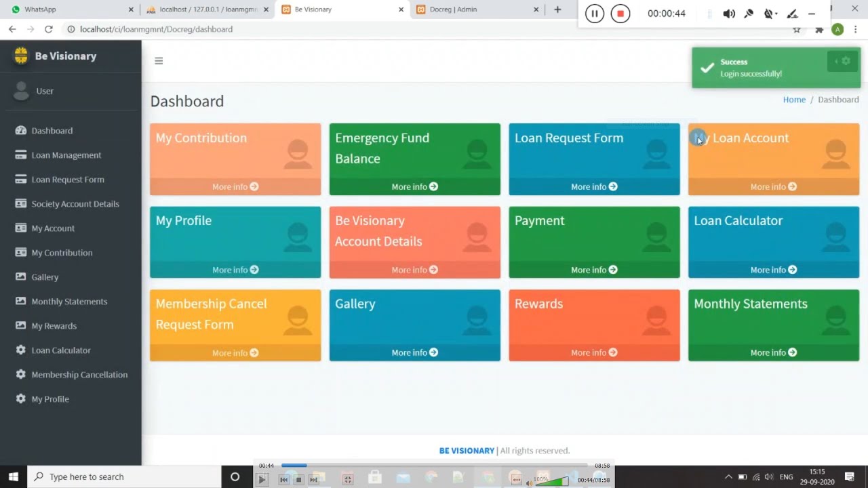Image resolution: width=868 pixels, height=488 pixels.
Task: Toggle the recorder webcam-off icon
Action: (769, 14)
